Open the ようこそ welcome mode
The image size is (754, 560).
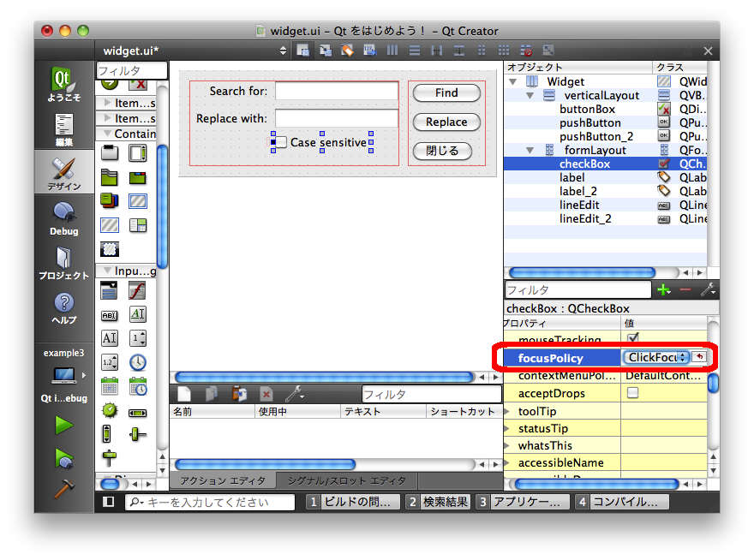64,86
